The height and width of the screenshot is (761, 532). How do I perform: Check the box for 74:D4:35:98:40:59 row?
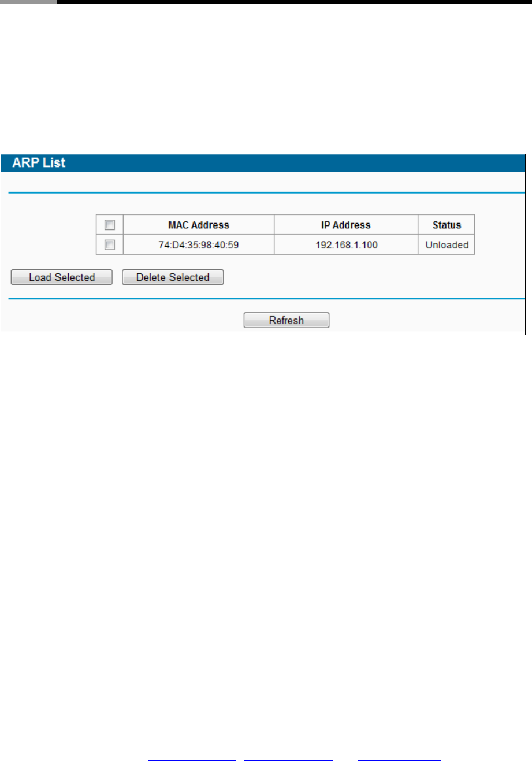tap(110, 245)
